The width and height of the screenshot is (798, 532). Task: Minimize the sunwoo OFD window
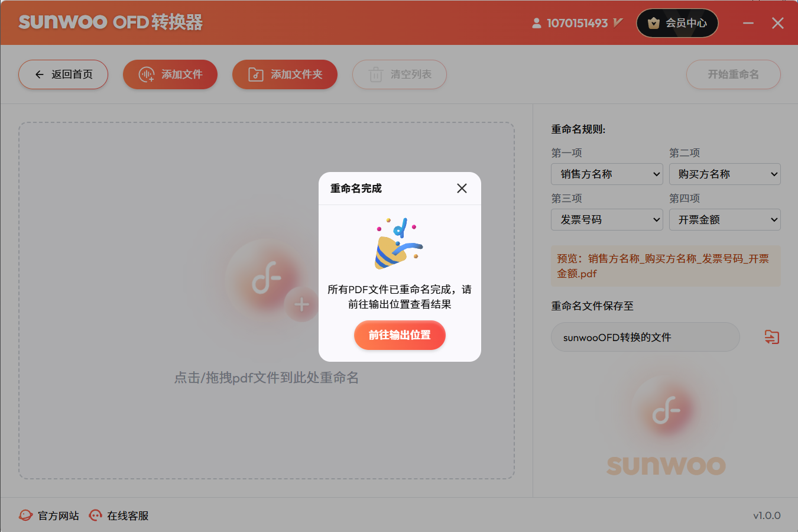(x=748, y=23)
